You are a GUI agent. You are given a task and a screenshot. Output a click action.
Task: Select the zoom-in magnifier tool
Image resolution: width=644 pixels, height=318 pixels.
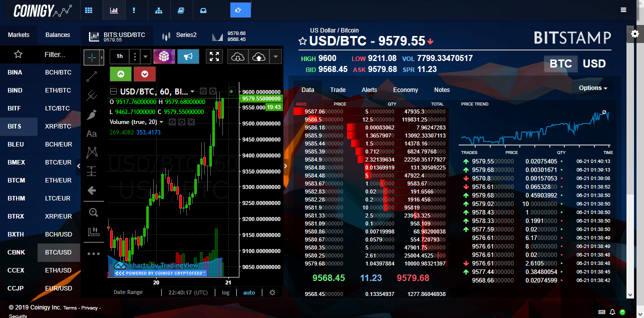(93, 212)
